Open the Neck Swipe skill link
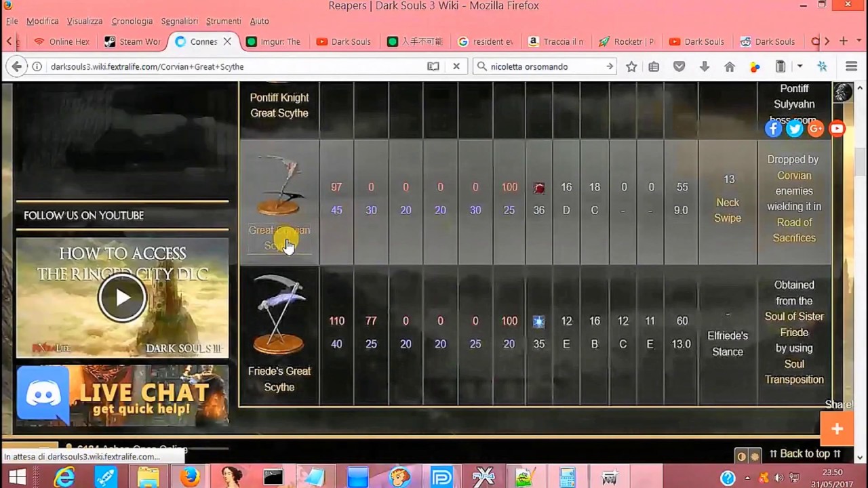 (x=728, y=210)
